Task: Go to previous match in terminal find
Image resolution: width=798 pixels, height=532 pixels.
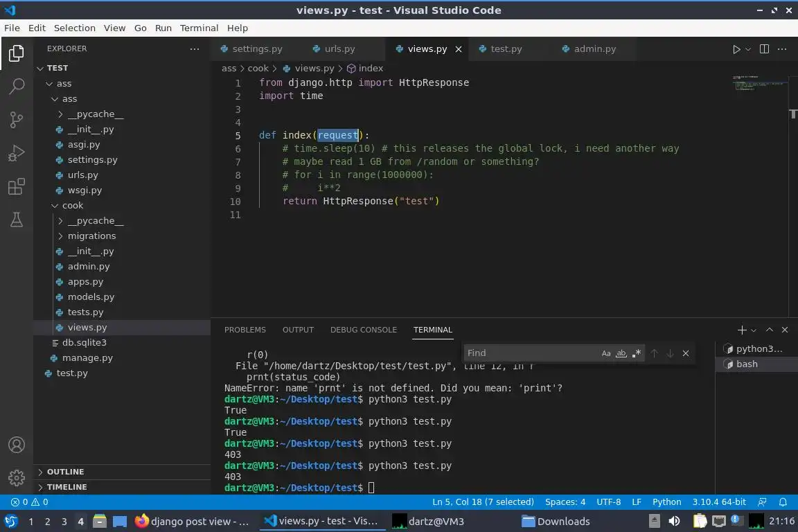Action: pyautogui.click(x=655, y=353)
